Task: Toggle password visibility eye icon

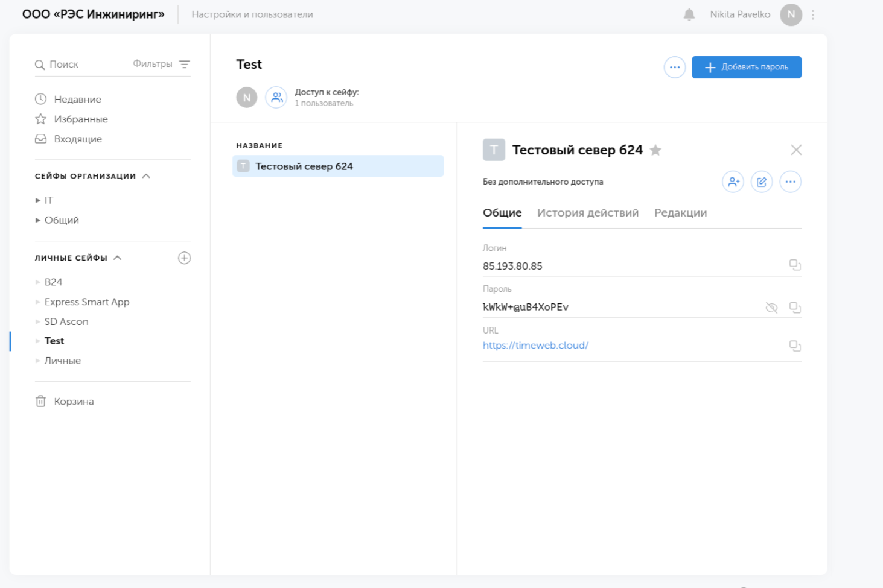Action: 771,308
